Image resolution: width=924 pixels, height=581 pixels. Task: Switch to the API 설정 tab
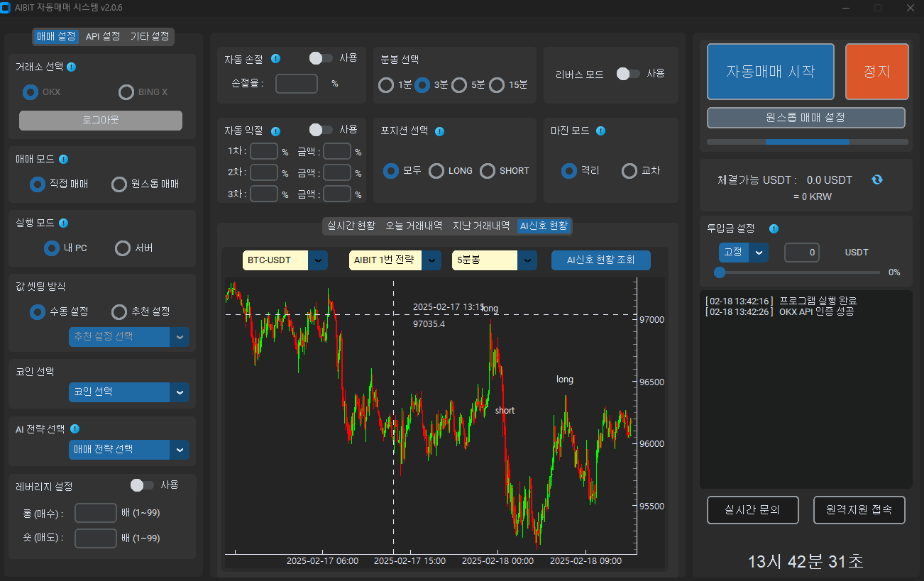pos(103,36)
